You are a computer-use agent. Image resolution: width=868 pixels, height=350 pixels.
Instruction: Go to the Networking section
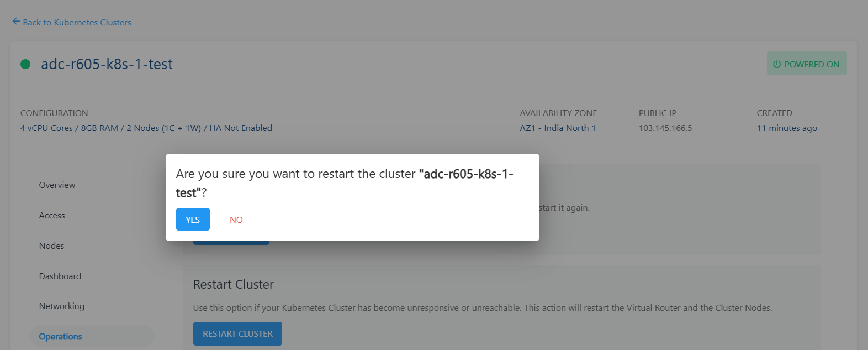[61, 306]
